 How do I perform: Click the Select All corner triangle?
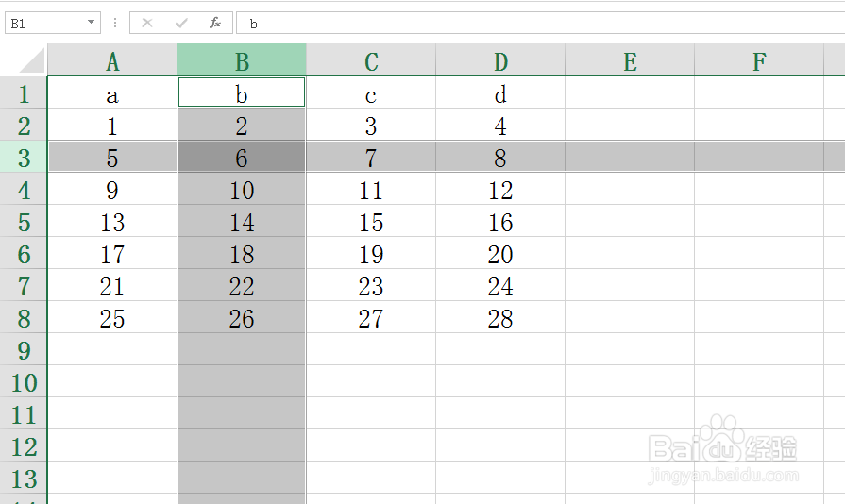coord(32,59)
